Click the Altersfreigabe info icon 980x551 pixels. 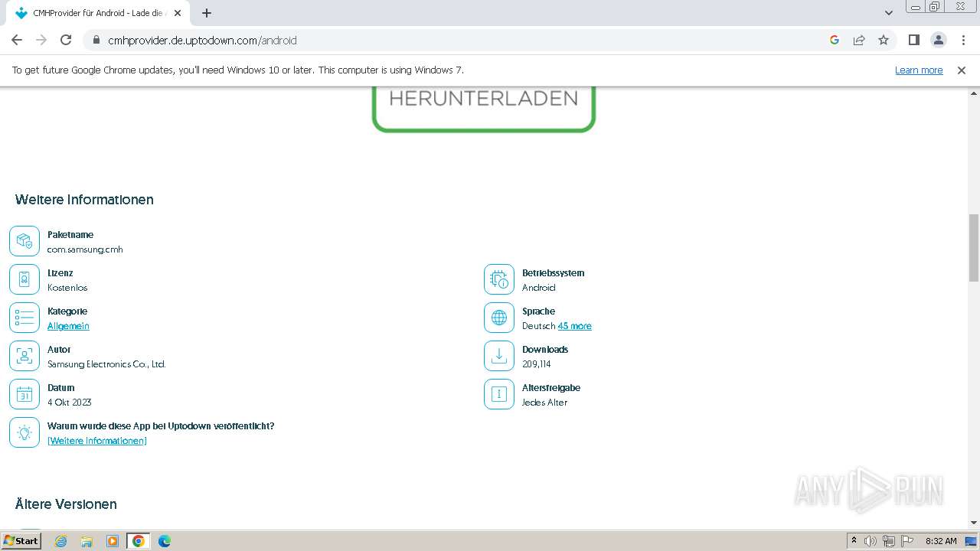click(x=499, y=394)
